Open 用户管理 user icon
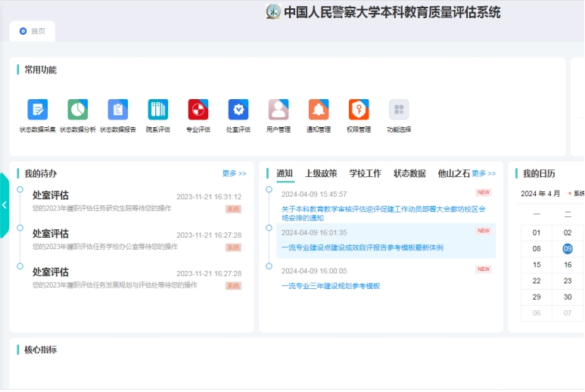585x392 pixels. (278, 110)
